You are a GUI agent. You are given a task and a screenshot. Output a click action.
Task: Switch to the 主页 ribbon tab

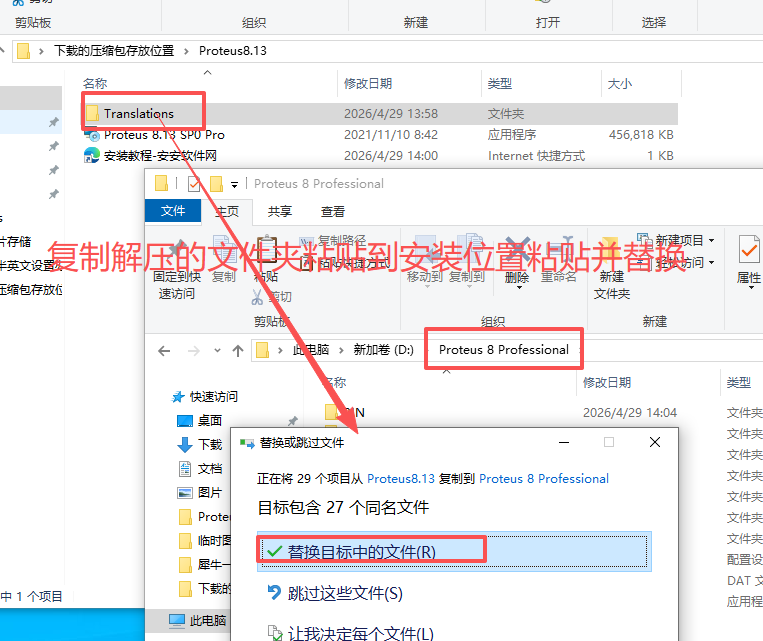[x=227, y=211]
